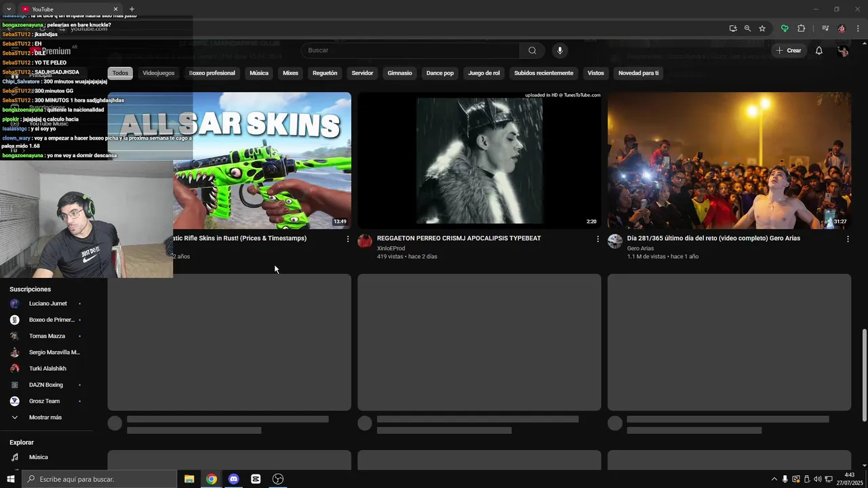Bookmark this page with star icon

click(762, 28)
